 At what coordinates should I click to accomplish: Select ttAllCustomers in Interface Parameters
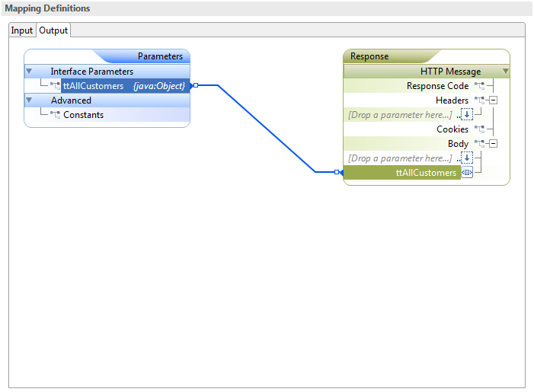[125, 86]
